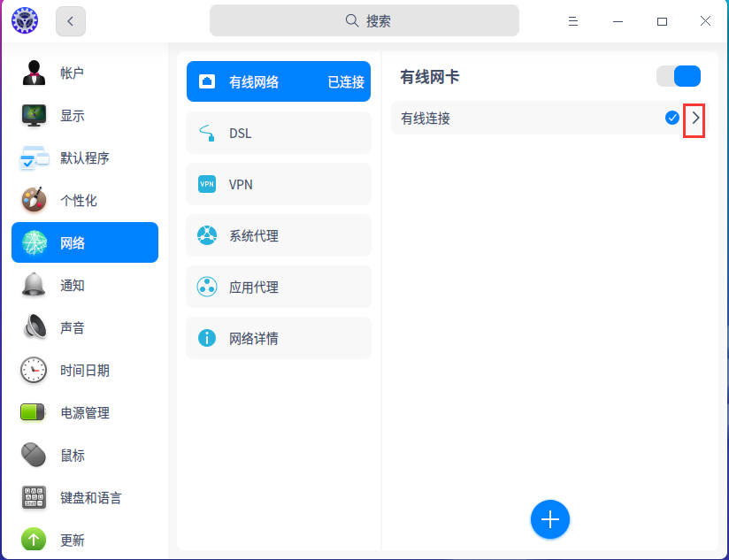Open the 键盘和语言 sidebar entry label
Viewport: 729px width, 560px height.
click(x=90, y=498)
